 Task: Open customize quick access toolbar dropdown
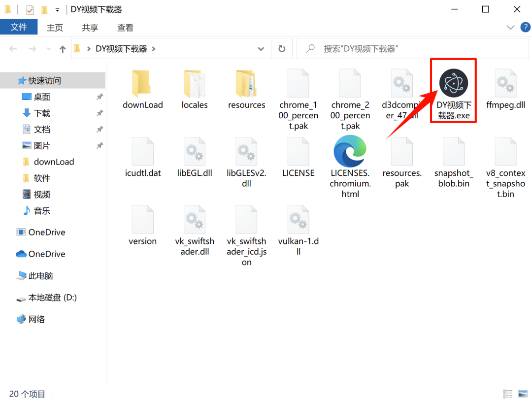click(57, 10)
